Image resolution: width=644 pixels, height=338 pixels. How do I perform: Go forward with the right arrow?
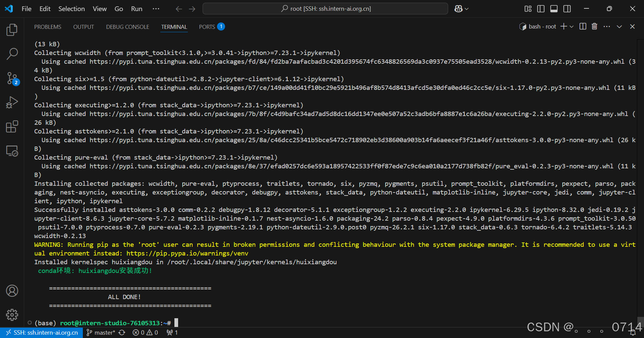click(x=192, y=9)
